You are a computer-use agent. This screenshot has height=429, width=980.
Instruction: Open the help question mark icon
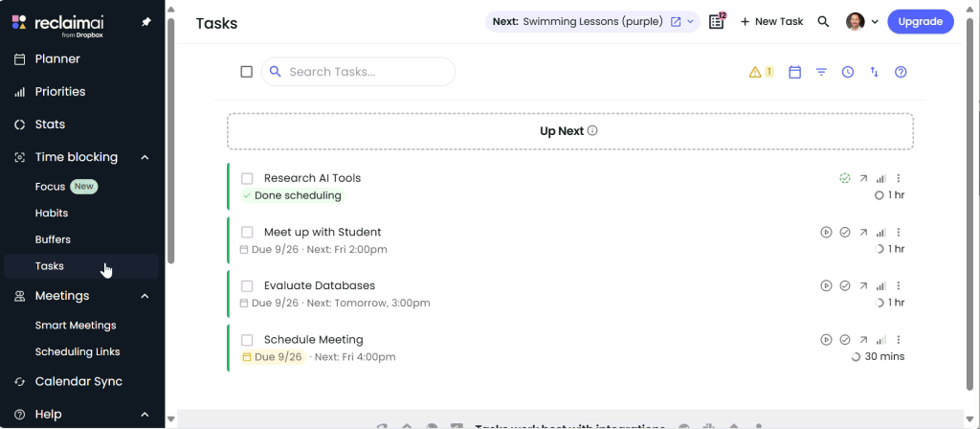pyautogui.click(x=901, y=72)
